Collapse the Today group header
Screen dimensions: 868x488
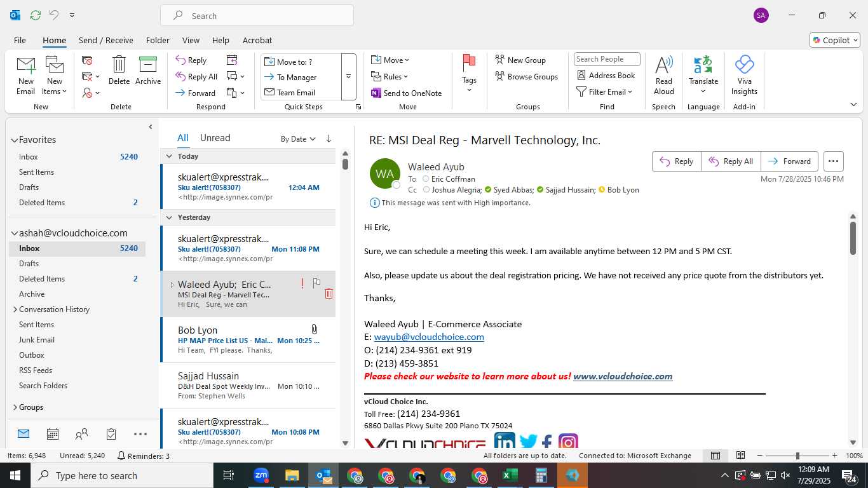coord(169,156)
